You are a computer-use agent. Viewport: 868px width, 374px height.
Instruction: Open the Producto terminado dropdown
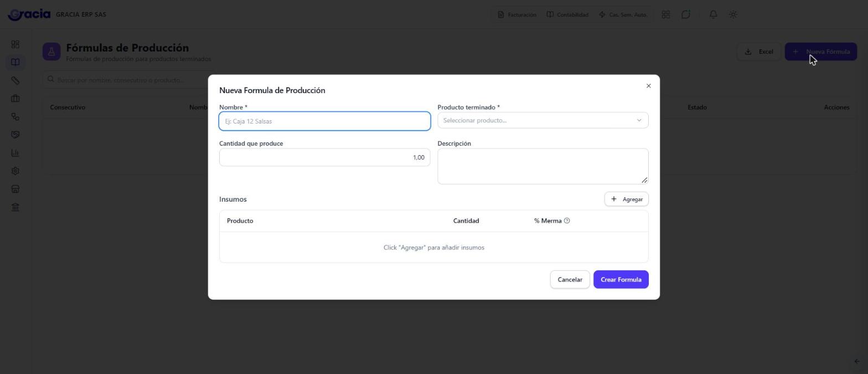pos(542,120)
